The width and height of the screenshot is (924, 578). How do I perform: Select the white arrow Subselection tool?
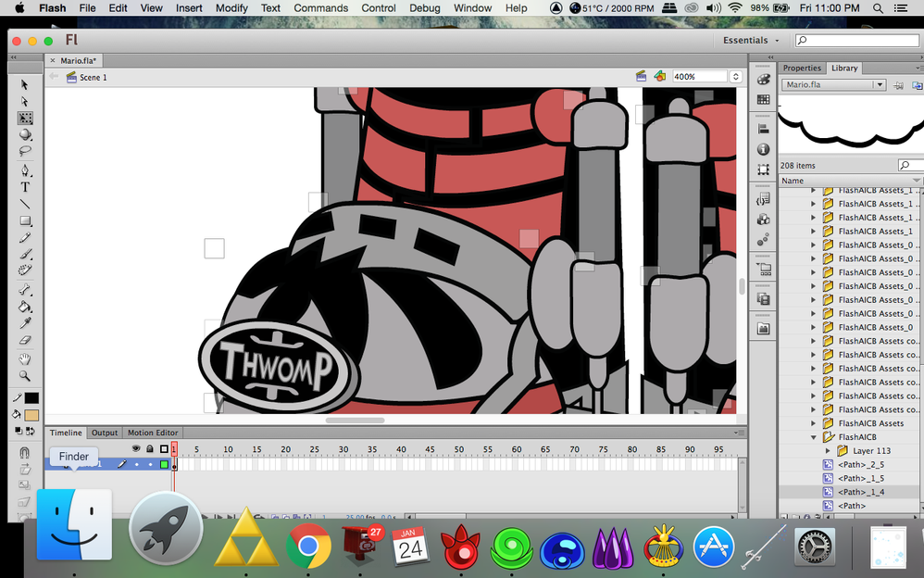tap(25, 102)
